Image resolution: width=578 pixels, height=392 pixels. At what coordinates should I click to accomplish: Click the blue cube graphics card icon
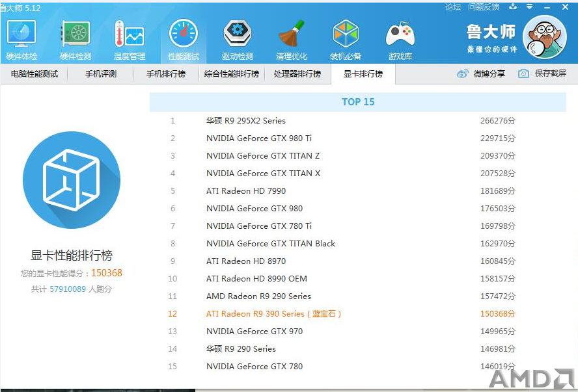(72, 180)
